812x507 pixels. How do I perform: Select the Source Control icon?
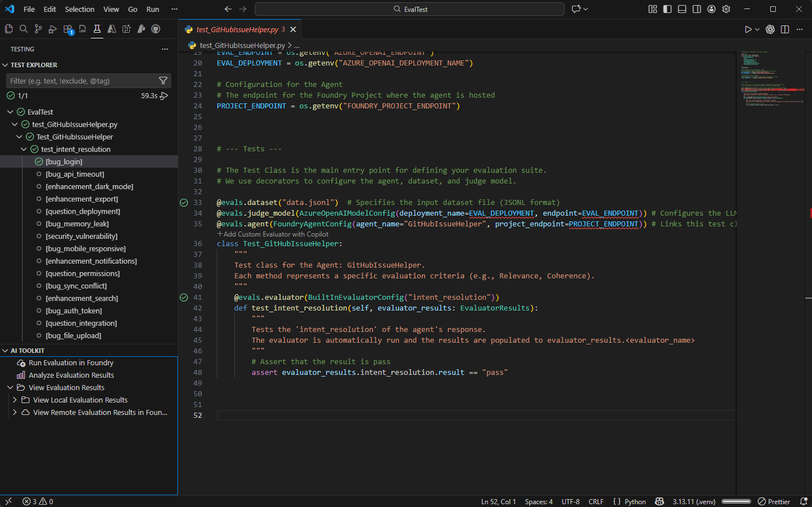point(38,29)
